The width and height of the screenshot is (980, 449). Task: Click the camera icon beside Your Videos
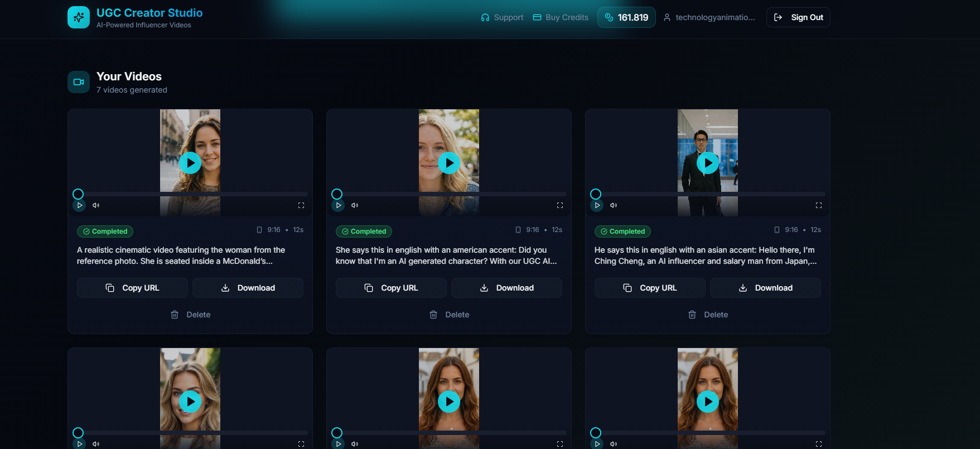click(x=79, y=82)
